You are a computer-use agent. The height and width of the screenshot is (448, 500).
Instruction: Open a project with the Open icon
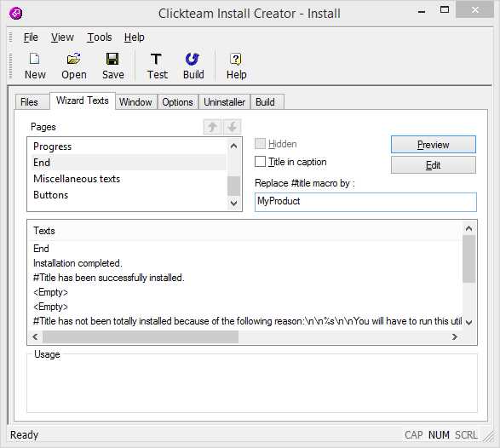[x=73, y=60]
